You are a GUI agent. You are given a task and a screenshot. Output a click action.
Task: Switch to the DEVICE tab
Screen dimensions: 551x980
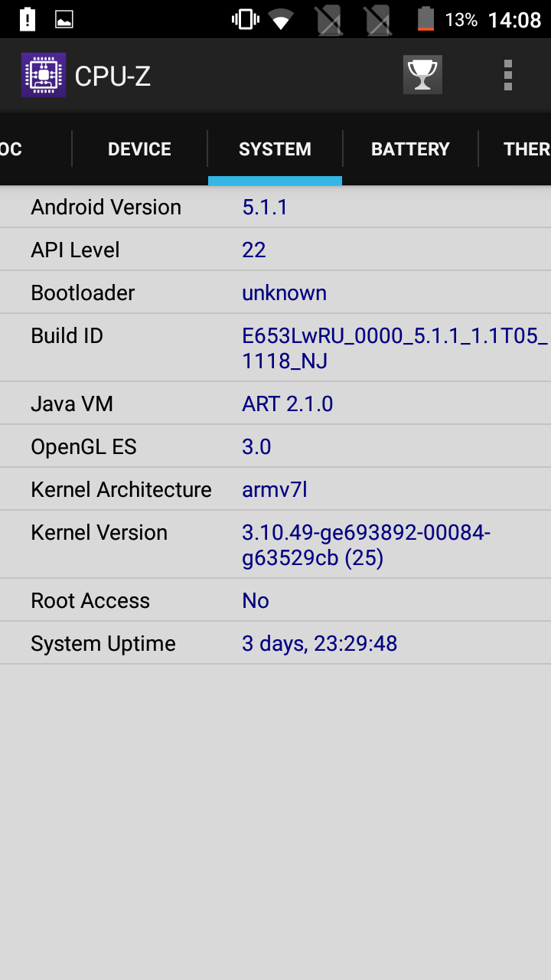139,149
